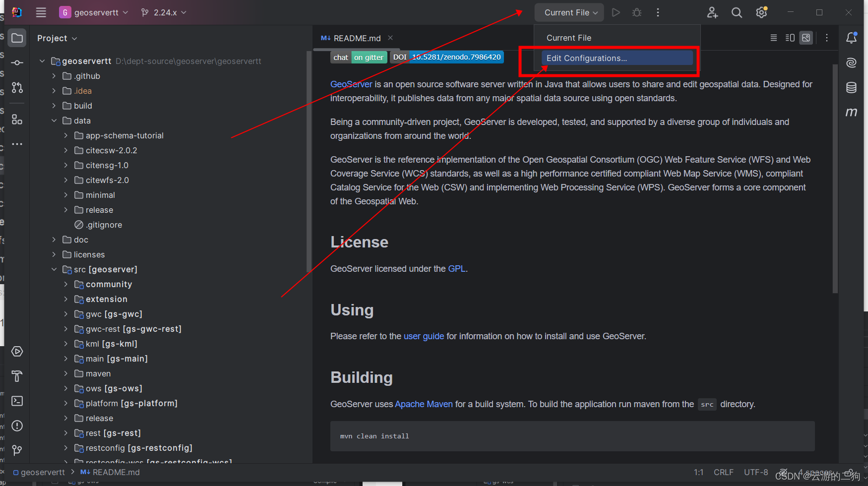Viewport: 868px width, 486px height.
Task: Open the Services/Run tool window
Action: pos(17,352)
